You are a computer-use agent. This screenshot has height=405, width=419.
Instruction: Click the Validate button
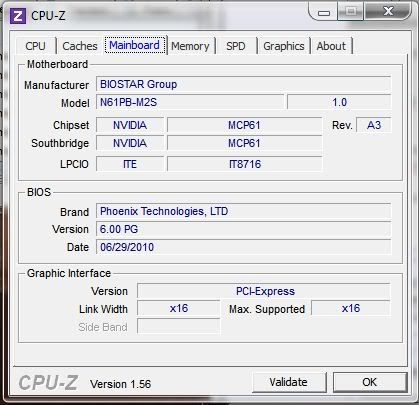point(289,382)
